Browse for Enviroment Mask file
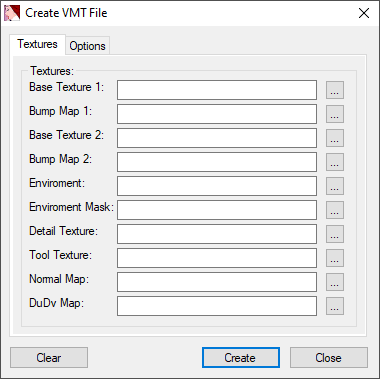The width and height of the screenshot is (380, 379). tap(335, 210)
